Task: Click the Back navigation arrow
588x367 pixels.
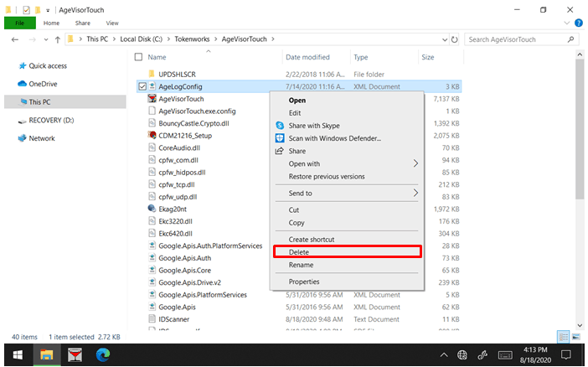Action: pos(15,39)
